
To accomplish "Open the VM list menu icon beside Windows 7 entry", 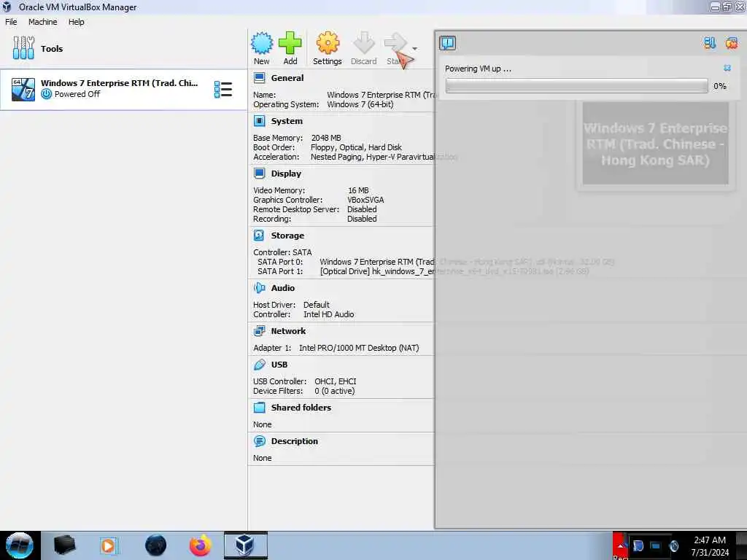I will [223, 89].
